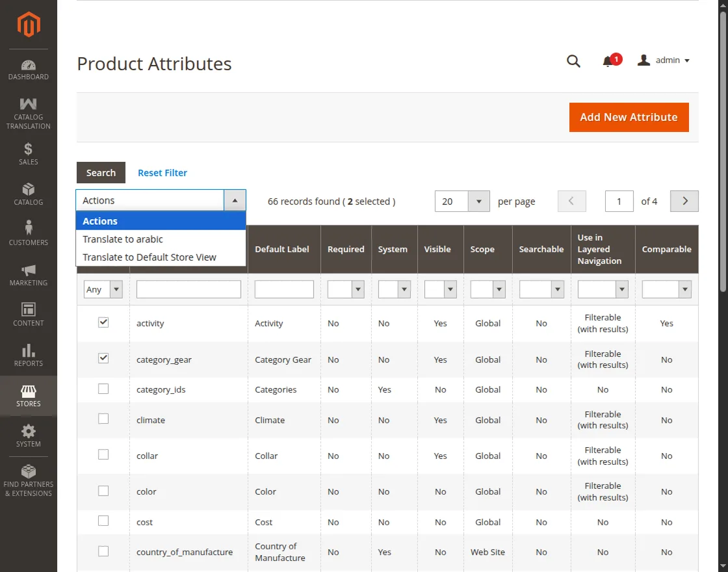Click the Add New Attribute button
This screenshot has height=572, width=728.
(629, 117)
